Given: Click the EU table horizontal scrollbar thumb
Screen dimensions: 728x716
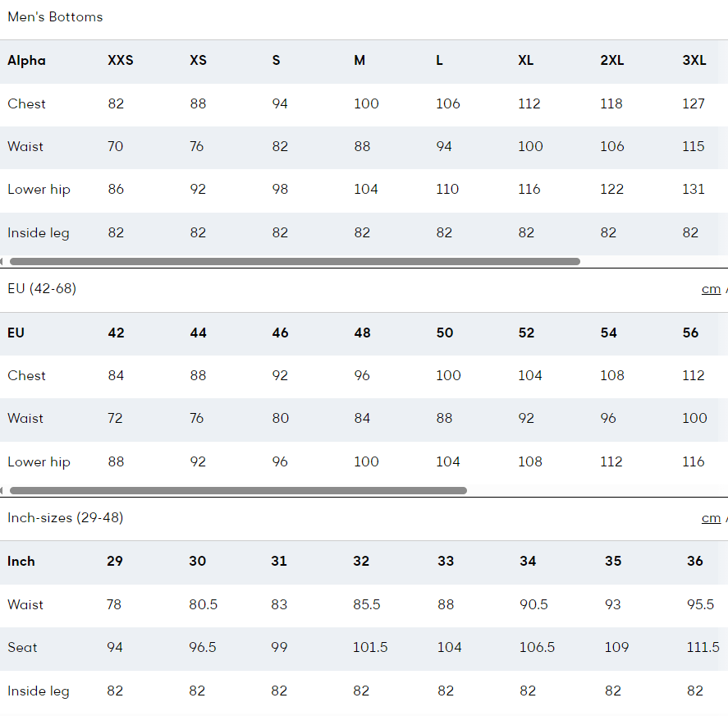Looking at the screenshot, I should 238,491.
